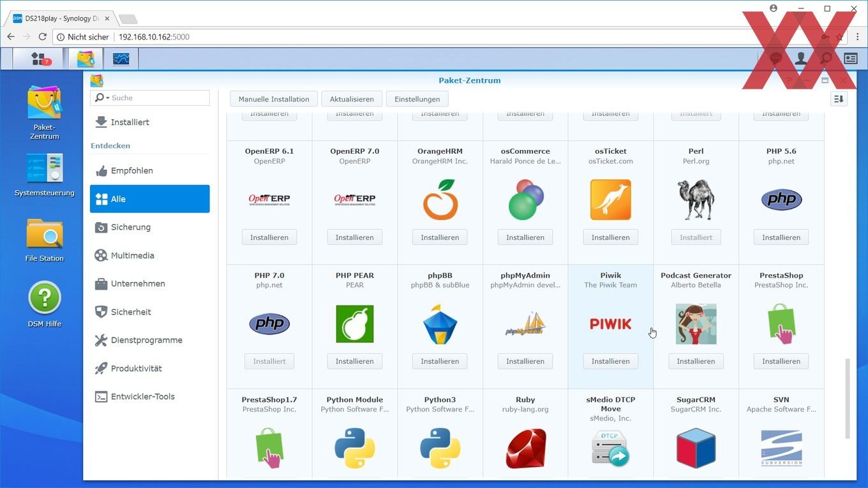Install PHP 5.6 package
Viewport: 868px width, 488px height.
coord(781,237)
